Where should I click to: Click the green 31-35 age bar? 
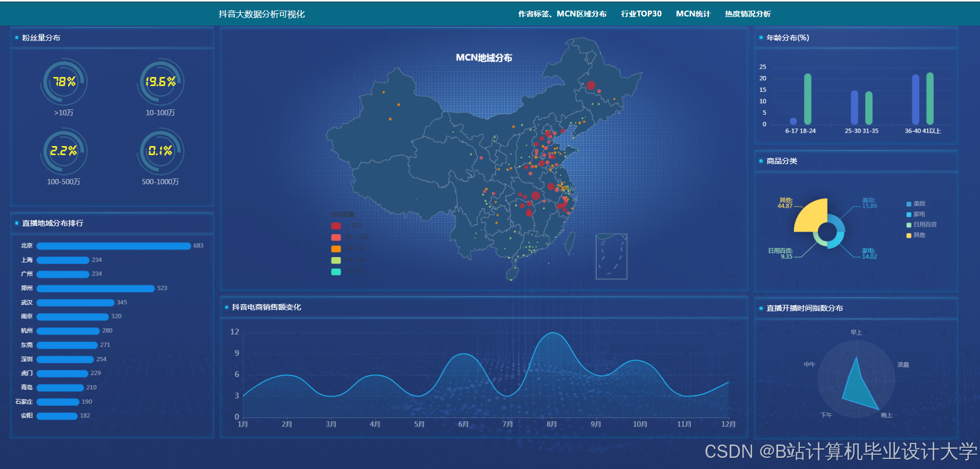point(869,108)
